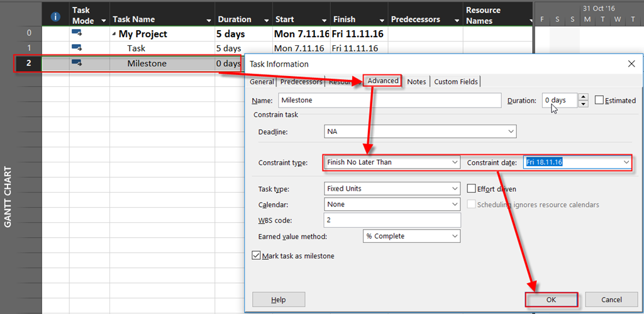Click the task mode icon in Milestone row
The height and width of the screenshot is (314, 644).
point(77,63)
